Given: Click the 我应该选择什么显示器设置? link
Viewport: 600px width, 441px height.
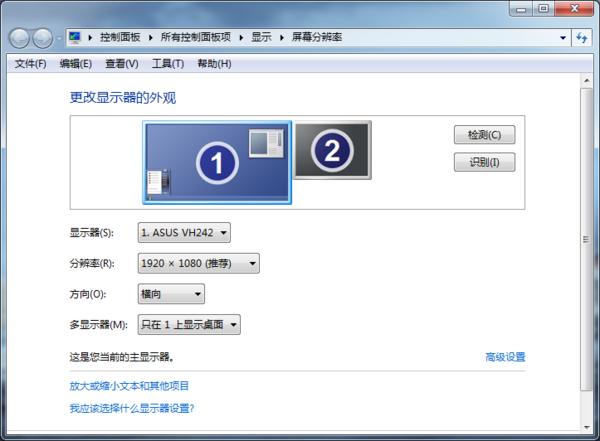Looking at the screenshot, I should point(132,408).
